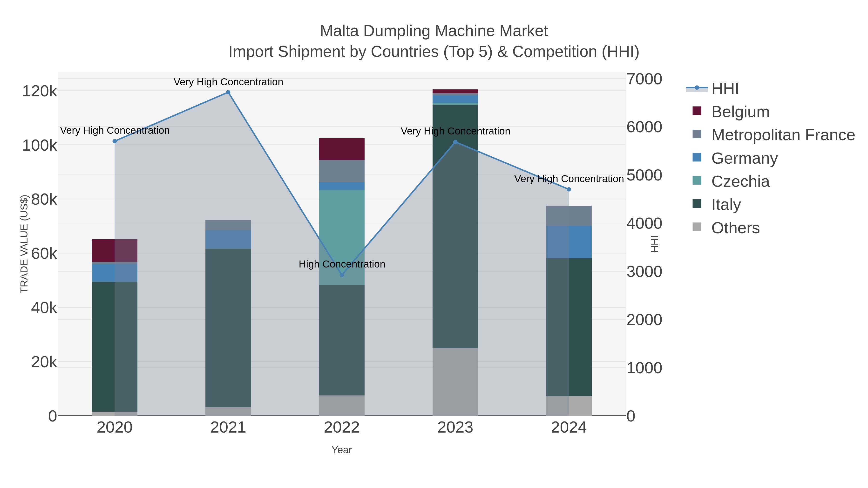Image resolution: width=868 pixels, height=488 pixels.
Task: Click the 'Malta Dumpling Machine Market' title
Action: point(434,31)
